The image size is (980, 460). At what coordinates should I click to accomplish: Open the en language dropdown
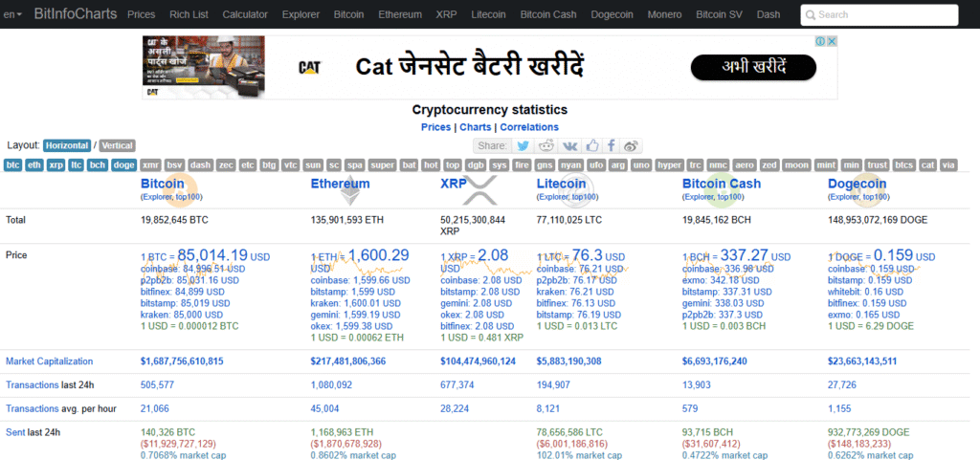(12, 14)
